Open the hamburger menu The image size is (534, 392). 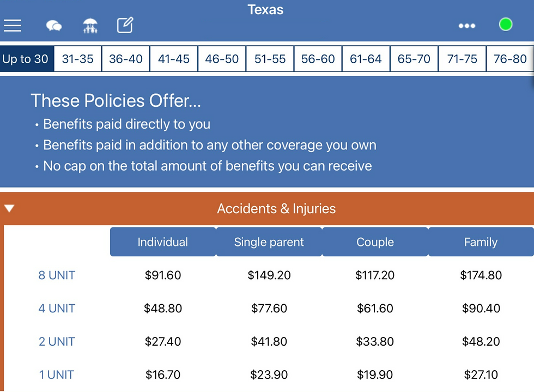tap(13, 25)
